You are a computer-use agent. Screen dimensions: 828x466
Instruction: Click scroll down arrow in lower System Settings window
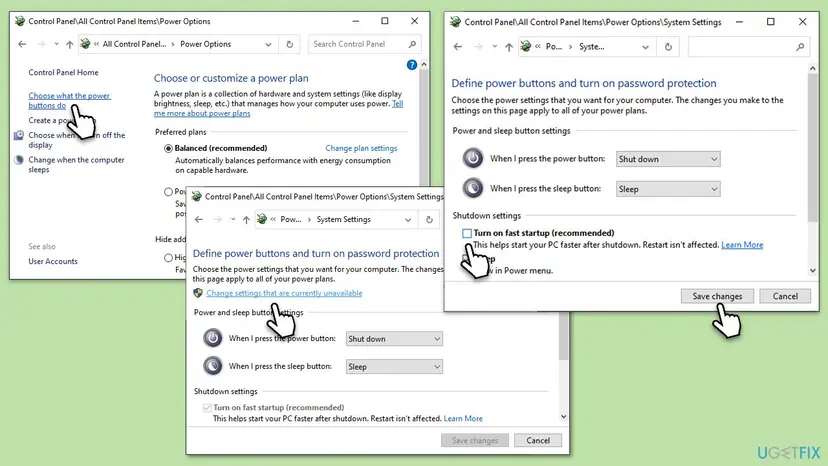563,417
